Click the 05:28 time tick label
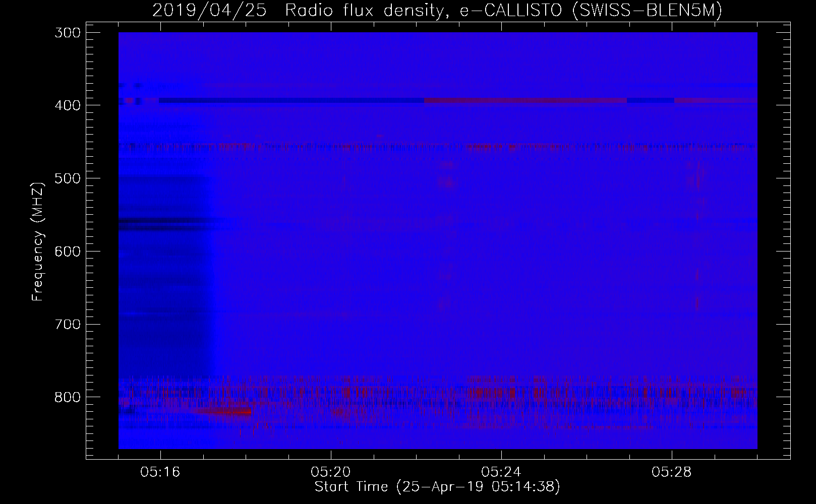The image size is (816, 504). pyautogui.click(x=672, y=472)
